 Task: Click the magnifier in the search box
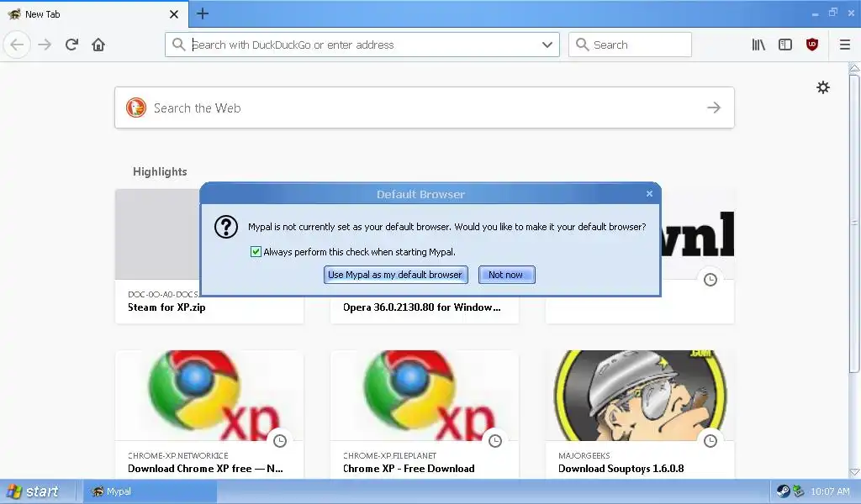583,45
